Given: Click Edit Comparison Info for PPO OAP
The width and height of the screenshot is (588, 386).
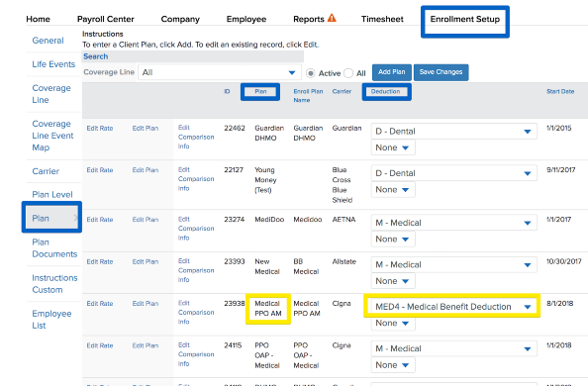Looking at the screenshot, I should click(x=196, y=354).
